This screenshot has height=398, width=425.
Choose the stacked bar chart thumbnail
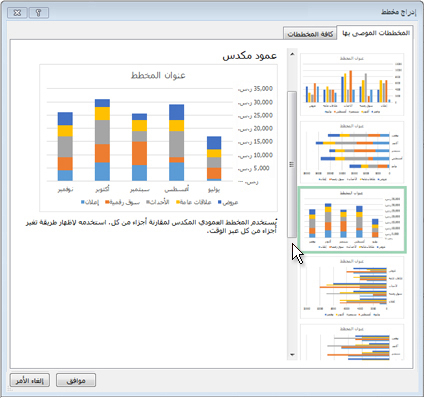pos(352,153)
